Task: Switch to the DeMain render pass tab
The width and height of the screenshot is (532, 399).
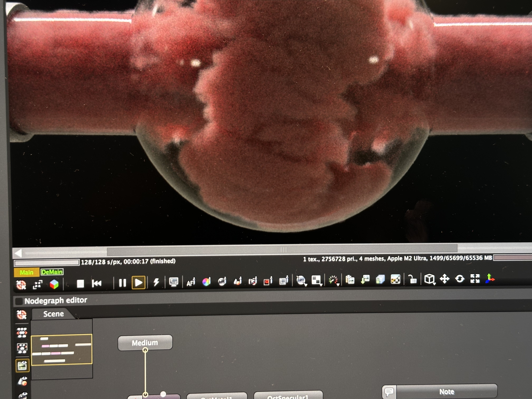Action: pyautogui.click(x=52, y=272)
